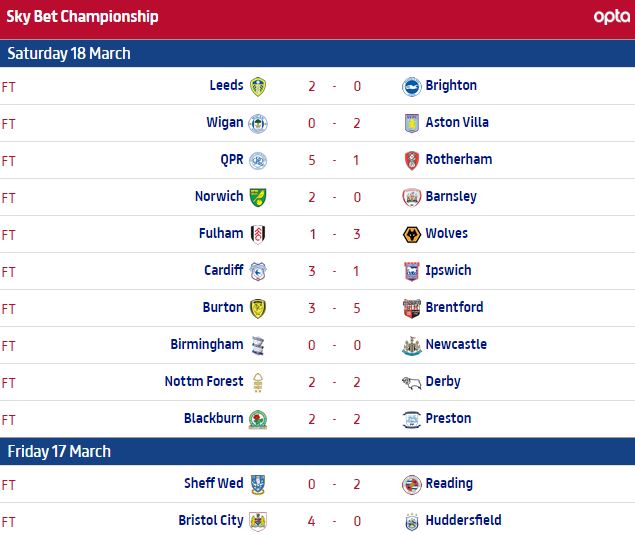Click the Wolves club logo
The height and width of the screenshot is (535, 635).
pyautogui.click(x=410, y=234)
